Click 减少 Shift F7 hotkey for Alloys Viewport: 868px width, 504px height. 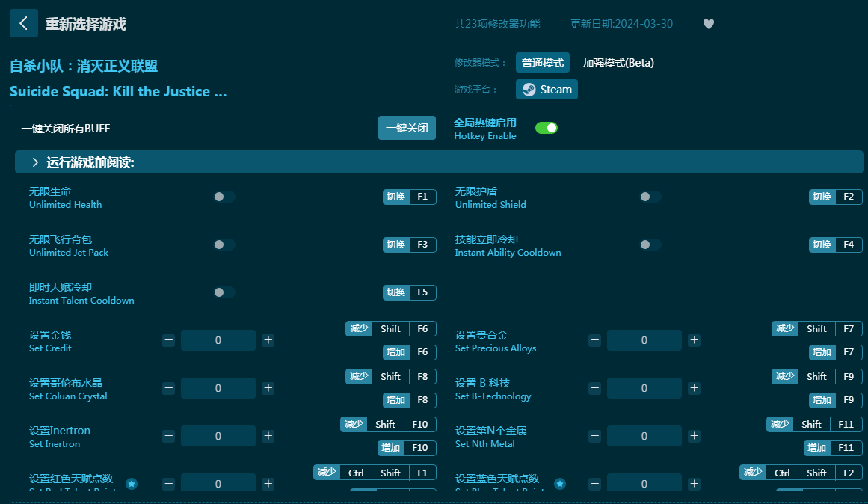click(817, 328)
